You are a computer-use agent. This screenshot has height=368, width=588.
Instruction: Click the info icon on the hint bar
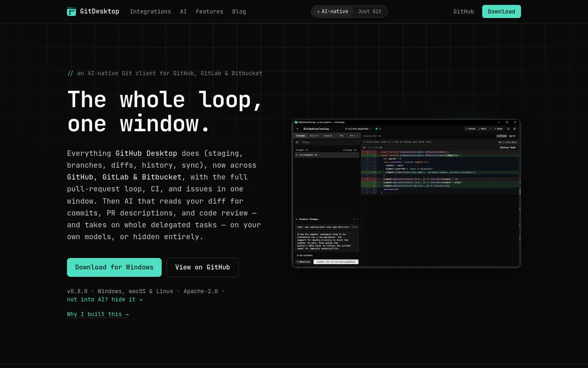[x=364, y=142]
